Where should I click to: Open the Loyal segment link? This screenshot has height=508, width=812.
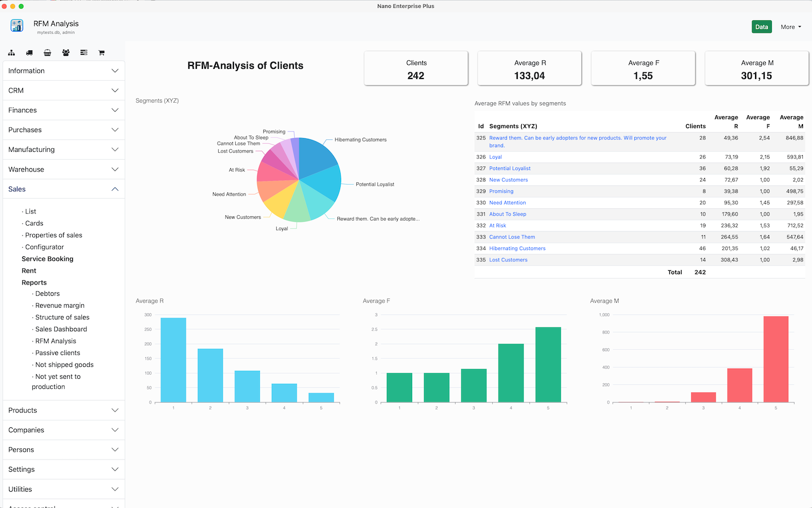click(x=495, y=157)
